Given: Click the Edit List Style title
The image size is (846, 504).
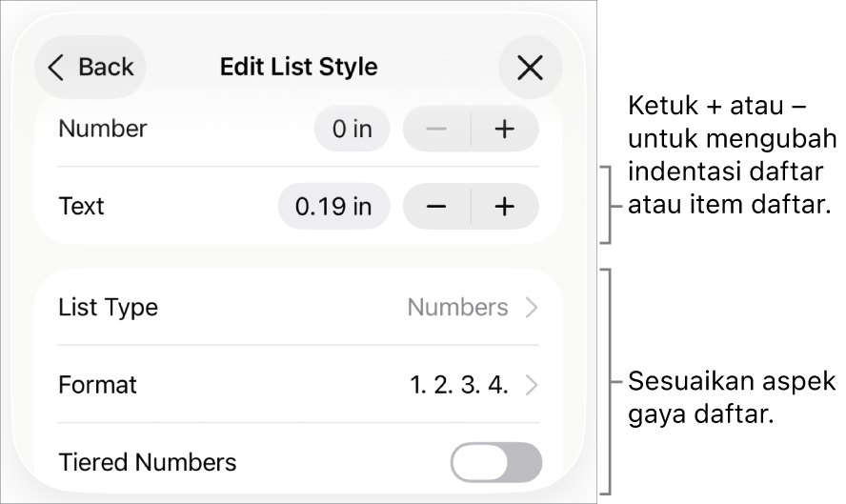Looking at the screenshot, I should pyautogui.click(x=298, y=68).
